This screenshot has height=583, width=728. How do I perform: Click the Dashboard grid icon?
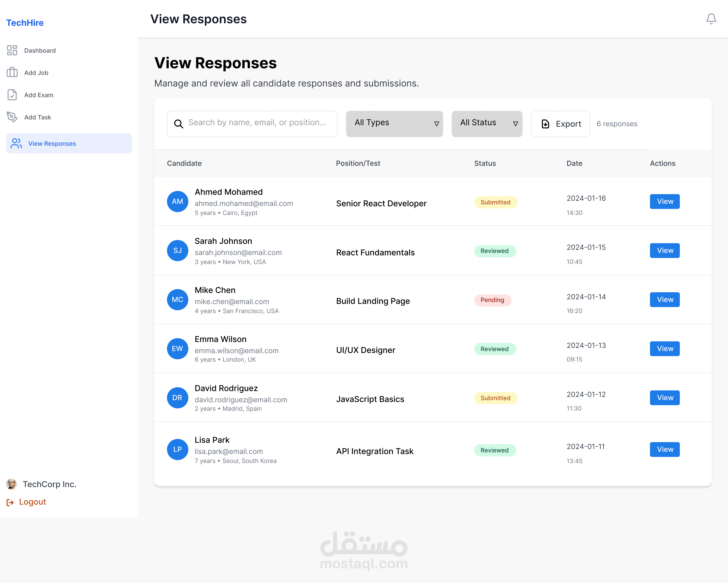[12, 50]
